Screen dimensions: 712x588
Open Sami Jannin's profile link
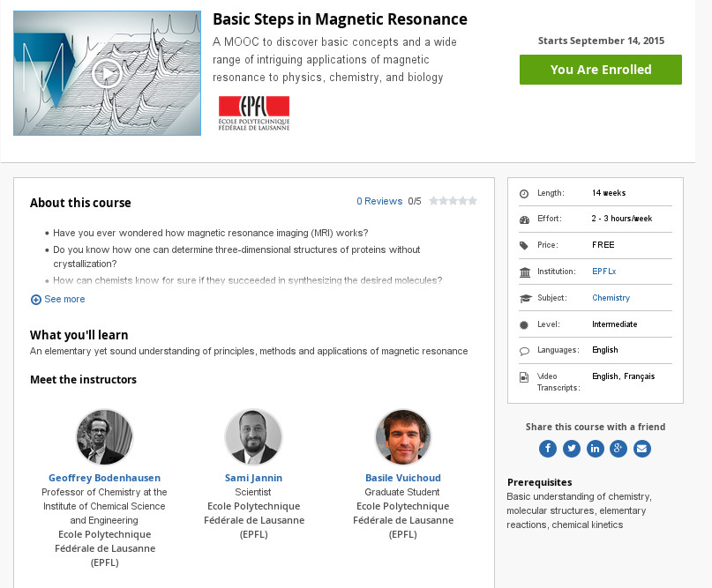(253, 478)
